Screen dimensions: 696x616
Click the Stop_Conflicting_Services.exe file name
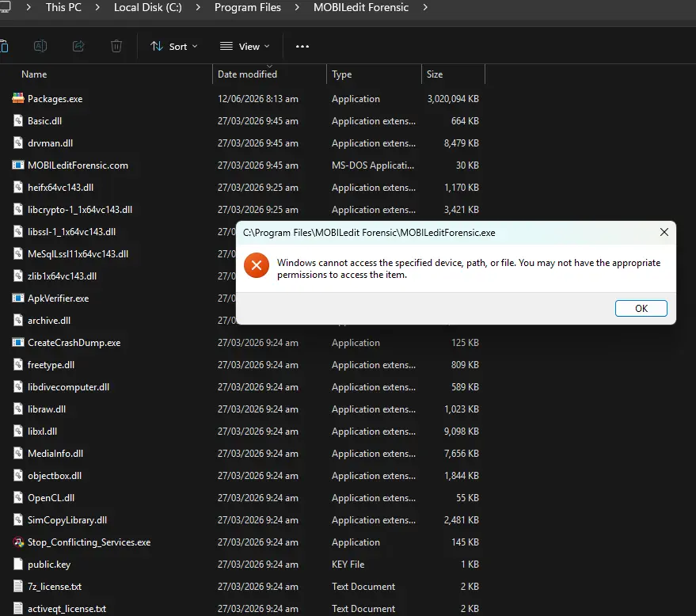(89, 542)
